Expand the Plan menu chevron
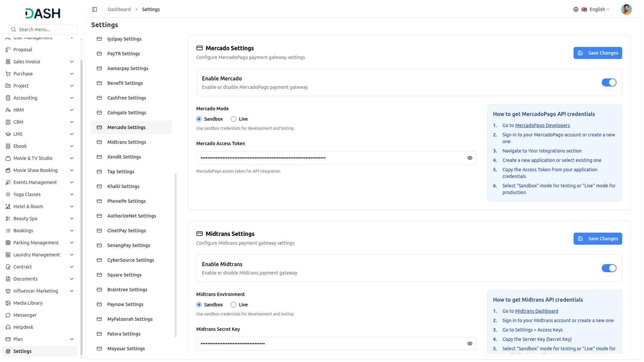Viewport: 644px width, 362px height. (71, 339)
